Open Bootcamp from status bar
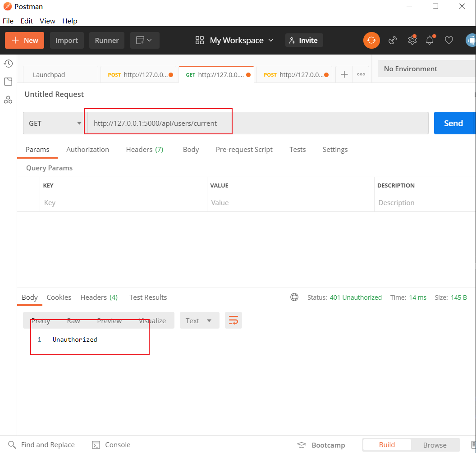This screenshot has height=453, width=476. click(321, 445)
